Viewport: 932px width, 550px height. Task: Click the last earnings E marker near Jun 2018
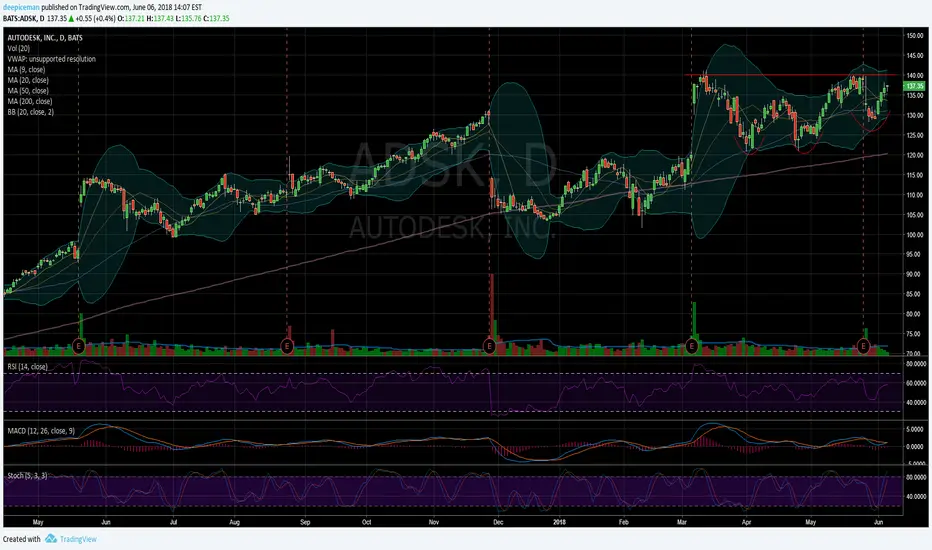click(x=863, y=345)
